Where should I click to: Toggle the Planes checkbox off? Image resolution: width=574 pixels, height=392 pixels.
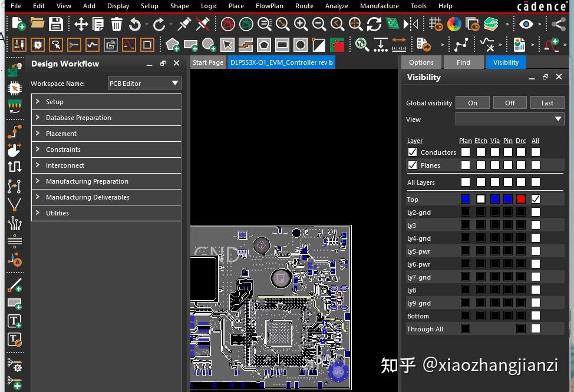(412, 165)
